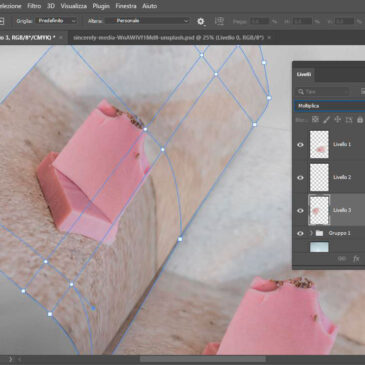
Task: Toggle lock position move icon
Action: [x=337, y=119]
